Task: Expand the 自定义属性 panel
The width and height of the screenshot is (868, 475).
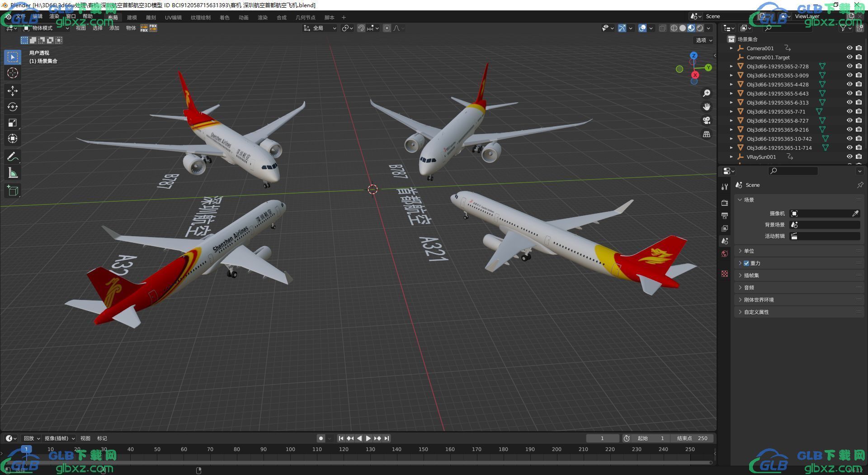Action: click(799, 312)
